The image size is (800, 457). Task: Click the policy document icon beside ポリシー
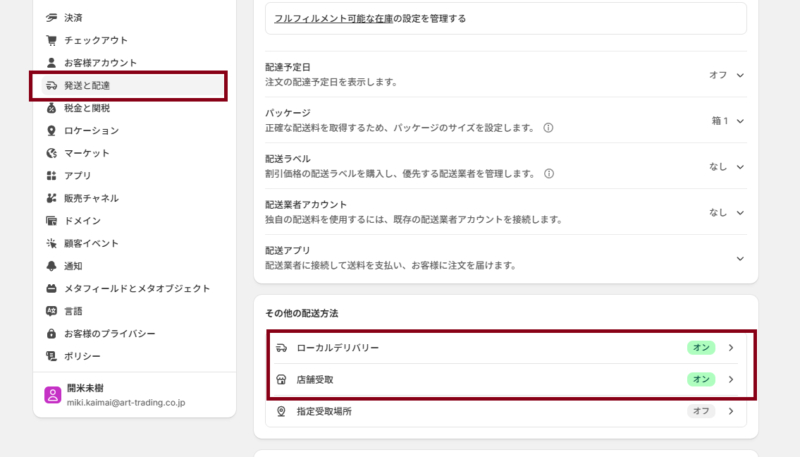(52, 356)
